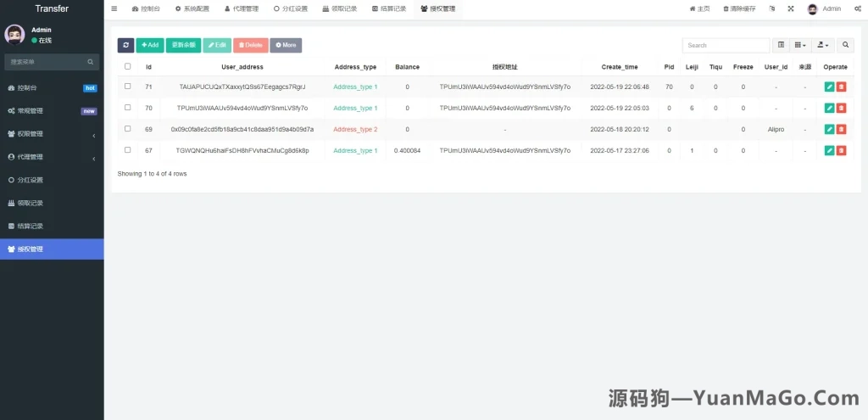Viewport: 868px width, 420px height.
Task: Click the Admin profile picture in sidebar
Action: pyautogui.click(x=14, y=34)
